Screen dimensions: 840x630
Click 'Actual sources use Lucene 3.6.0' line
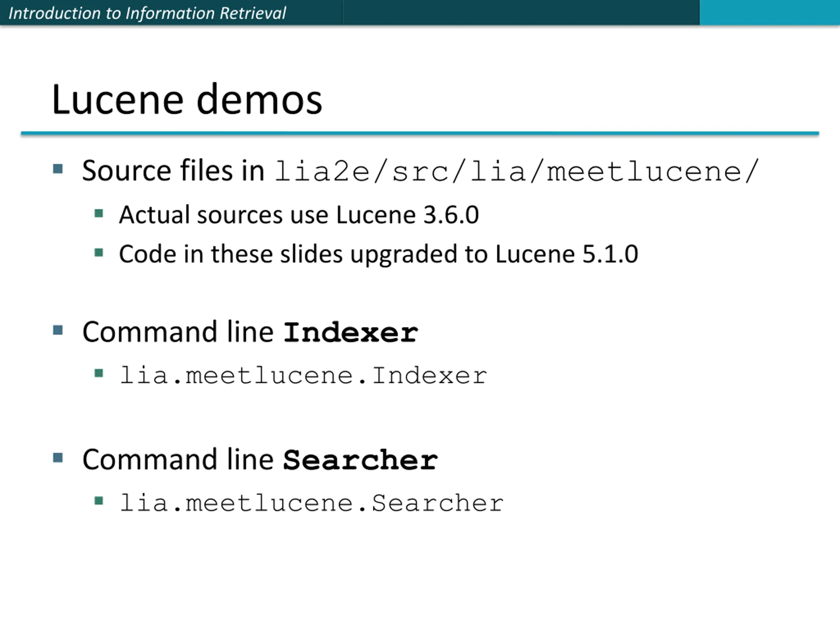(299, 215)
